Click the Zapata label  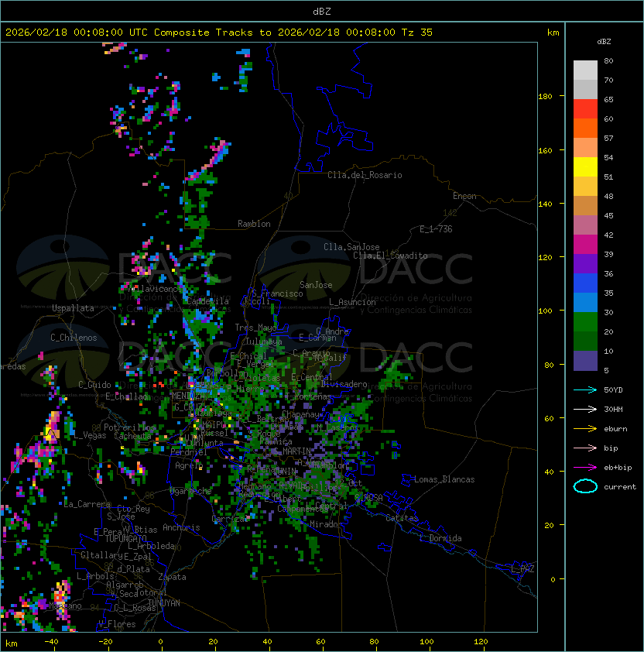pos(172,577)
